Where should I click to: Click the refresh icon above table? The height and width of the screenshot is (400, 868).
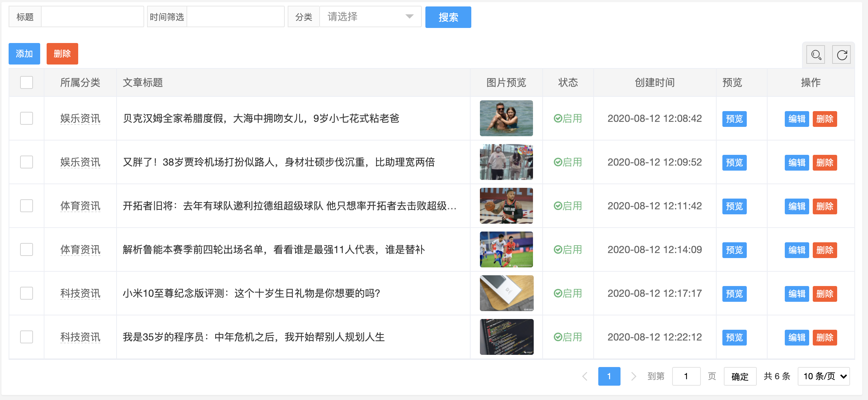841,55
